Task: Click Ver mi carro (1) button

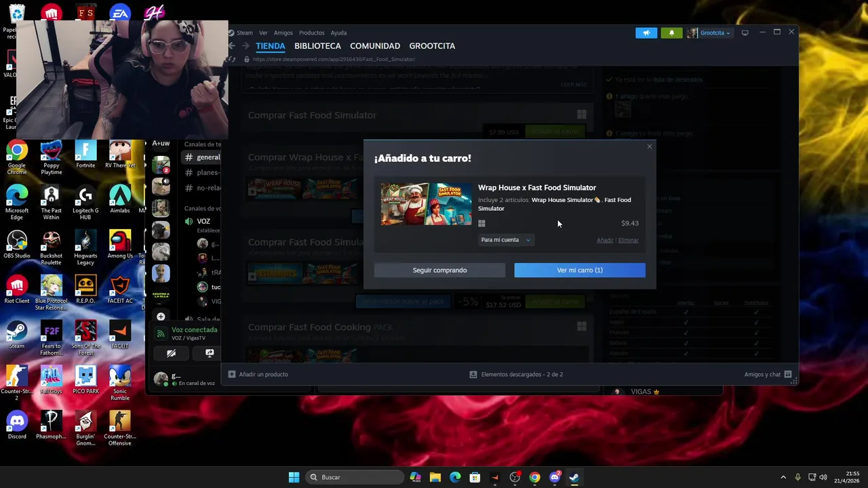Action: pos(580,270)
